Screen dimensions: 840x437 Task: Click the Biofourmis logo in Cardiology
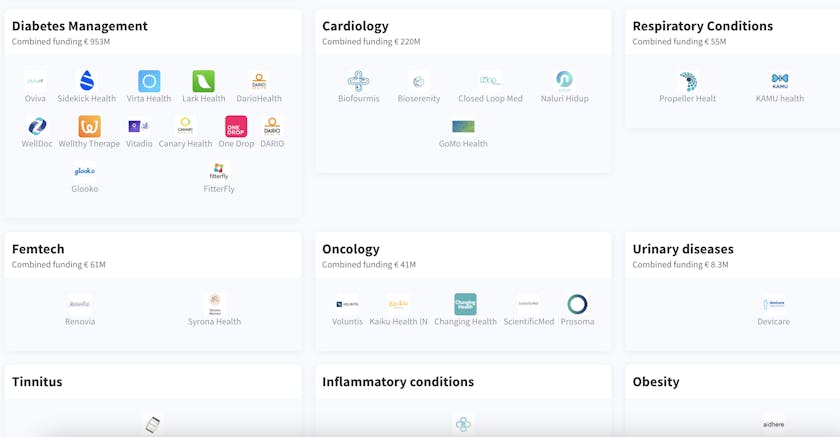point(358,81)
